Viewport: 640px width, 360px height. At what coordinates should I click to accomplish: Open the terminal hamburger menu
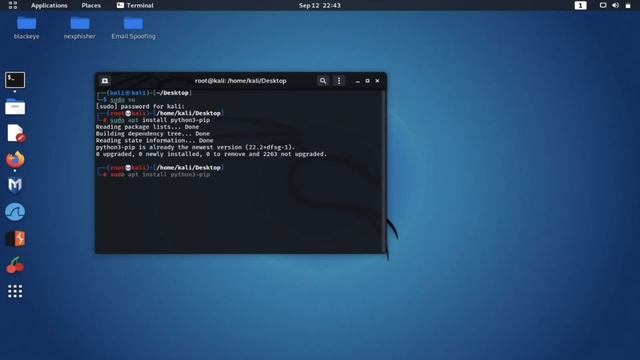point(339,81)
